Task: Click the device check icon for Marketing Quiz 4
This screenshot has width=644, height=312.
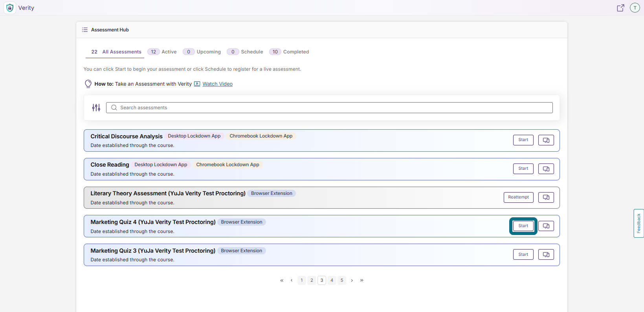Action: 546,226
